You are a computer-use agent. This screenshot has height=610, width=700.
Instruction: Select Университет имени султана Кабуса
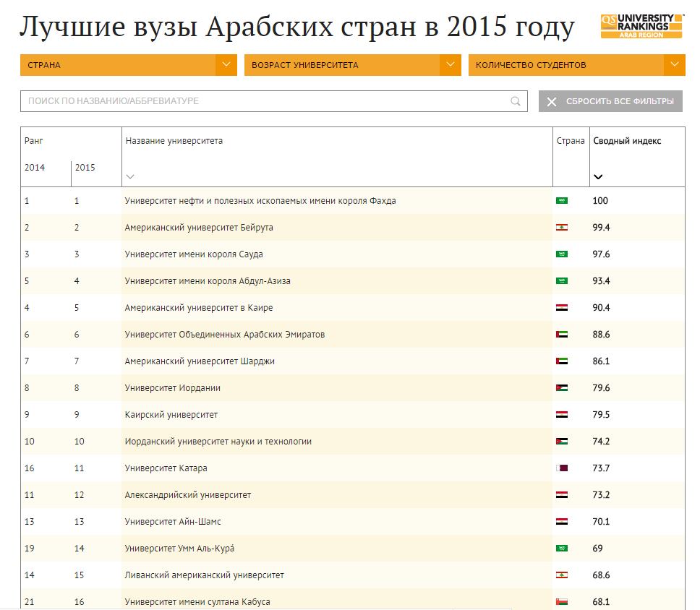pyautogui.click(x=197, y=602)
